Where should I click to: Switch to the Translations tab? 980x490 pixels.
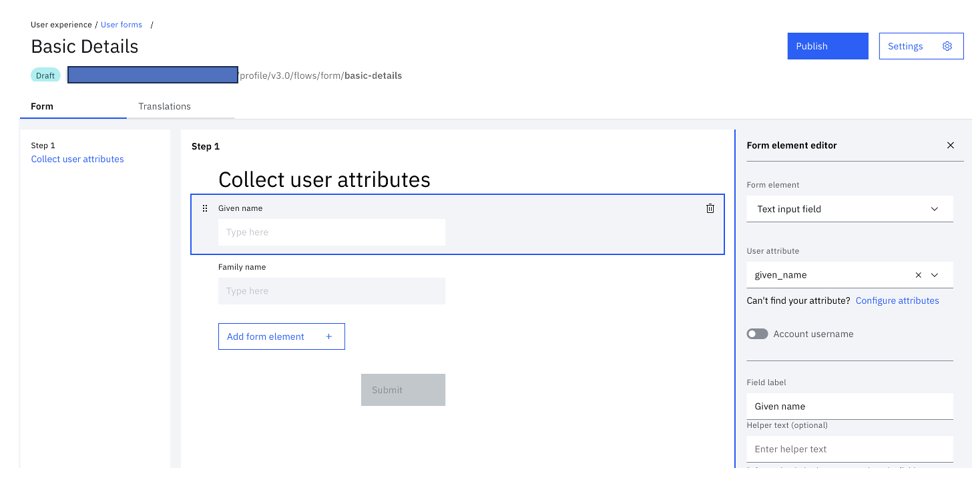(x=164, y=106)
